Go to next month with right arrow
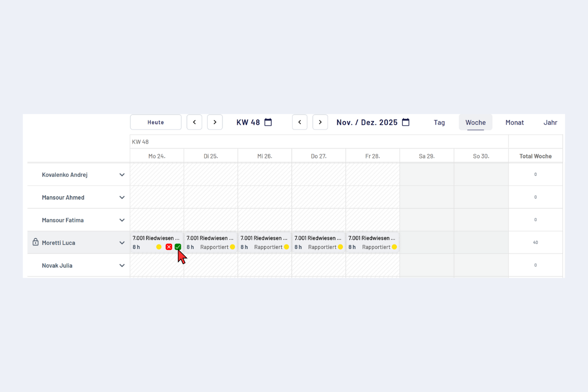This screenshot has width=588, height=392. 320,122
